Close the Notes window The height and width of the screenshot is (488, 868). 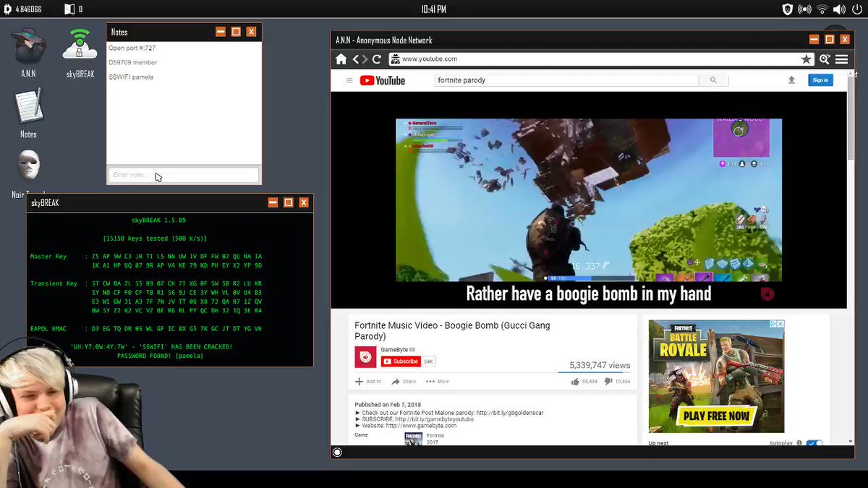251,32
